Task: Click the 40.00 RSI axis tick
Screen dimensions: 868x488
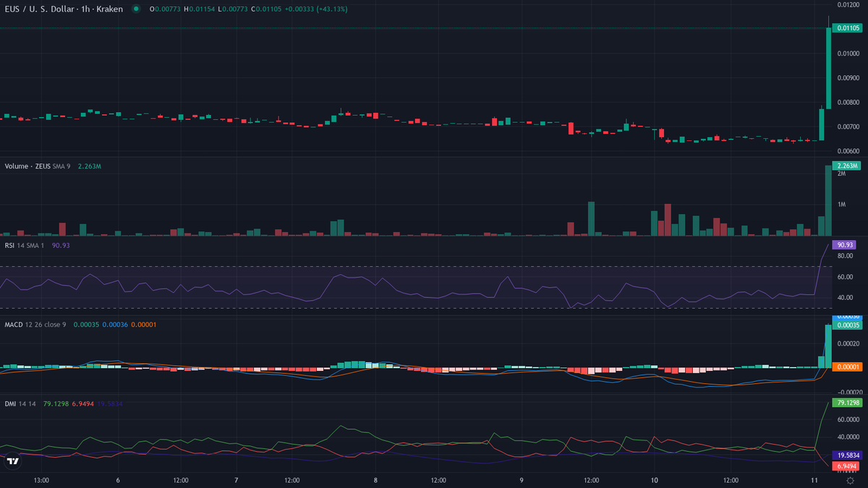Action: click(x=844, y=297)
